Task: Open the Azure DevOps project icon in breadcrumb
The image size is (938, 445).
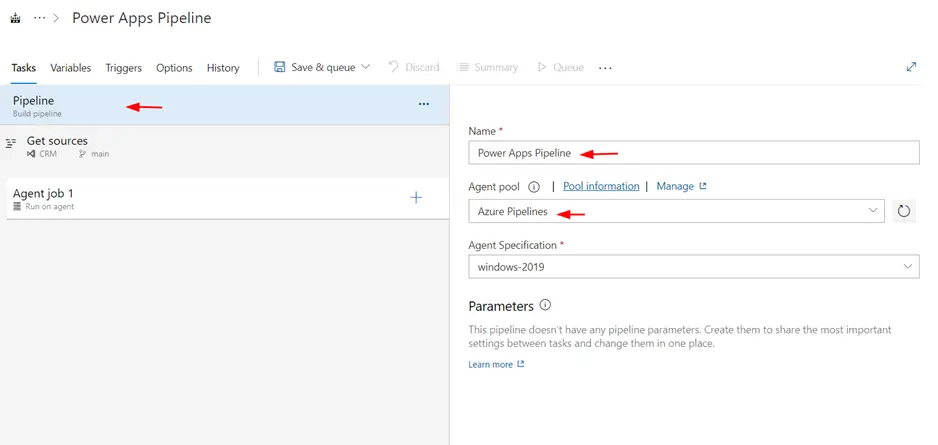Action: (x=16, y=18)
